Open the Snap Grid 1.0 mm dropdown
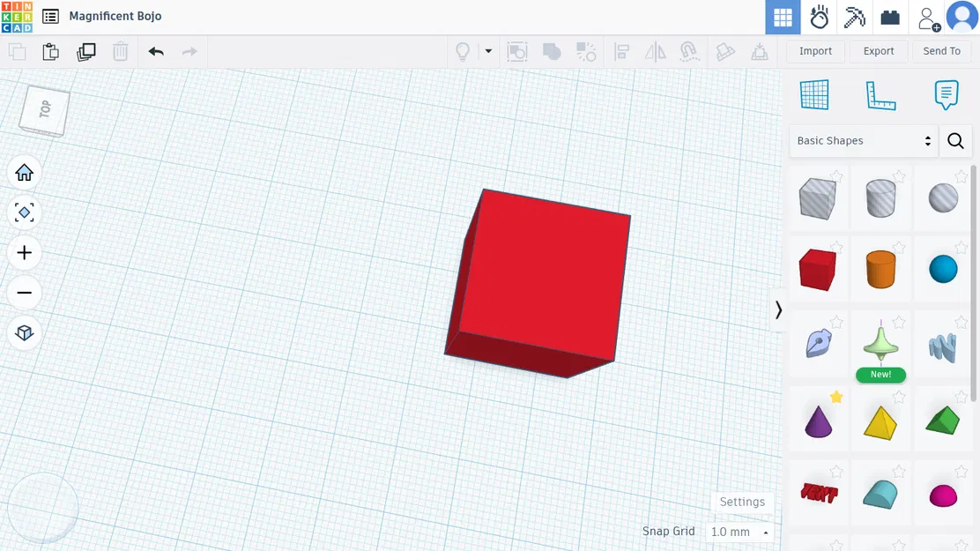This screenshot has height=551, width=980. (x=739, y=532)
